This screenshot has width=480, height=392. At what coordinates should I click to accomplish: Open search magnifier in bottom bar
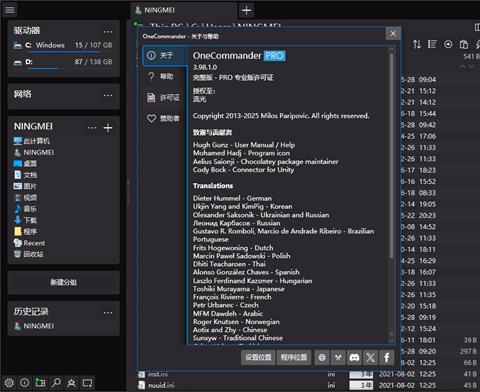tap(56, 383)
